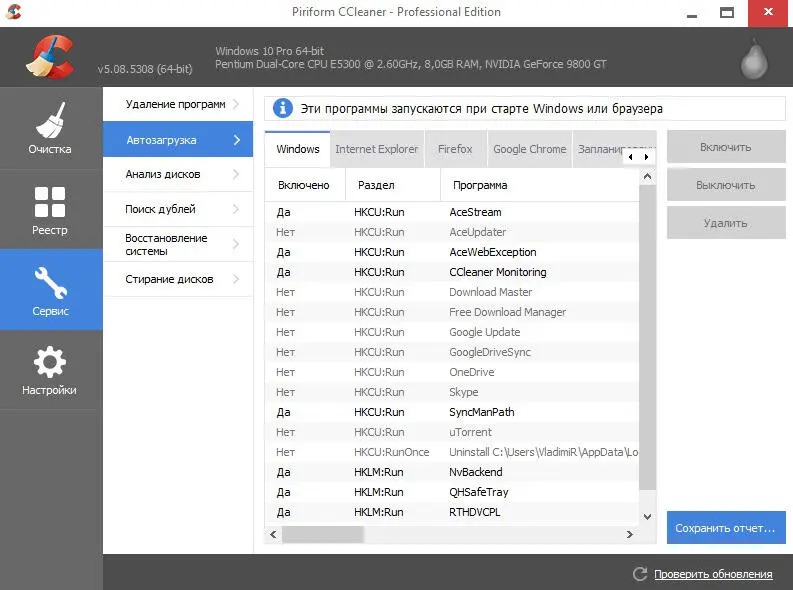
Task: Open Удаление программ menu item
Action: [178, 104]
